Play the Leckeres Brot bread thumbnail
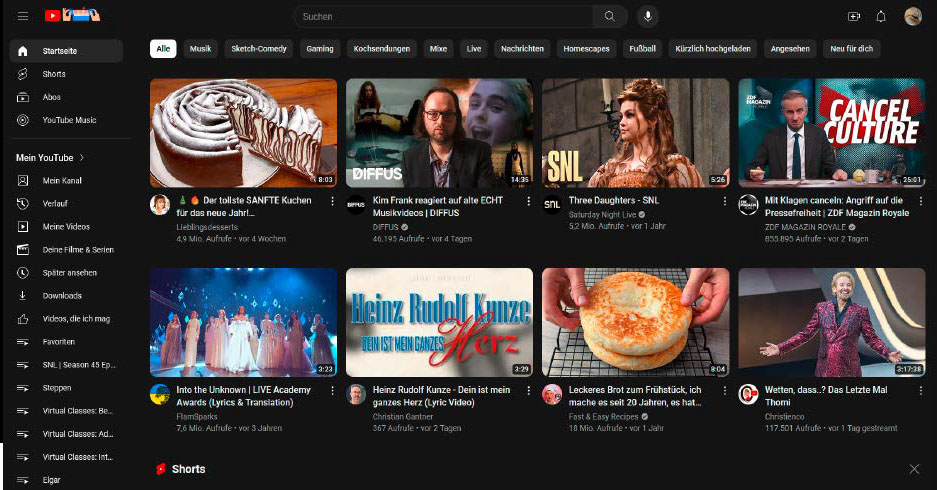 635,322
